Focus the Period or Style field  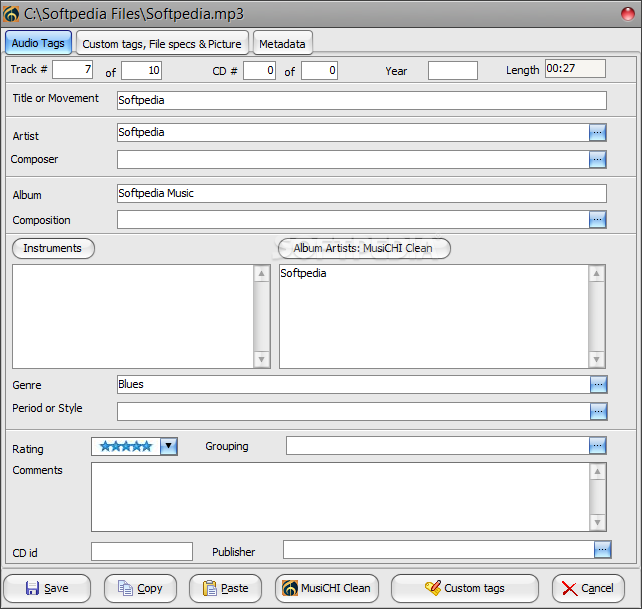[x=353, y=411]
